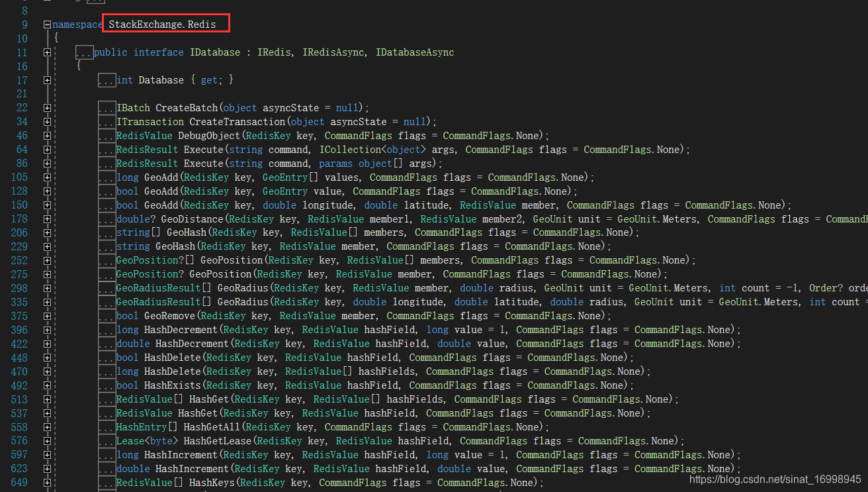Image resolution: width=868 pixels, height=492 pixels.
Task: Expand the GeoDistance block at line 178
Action: pos(48,219)
